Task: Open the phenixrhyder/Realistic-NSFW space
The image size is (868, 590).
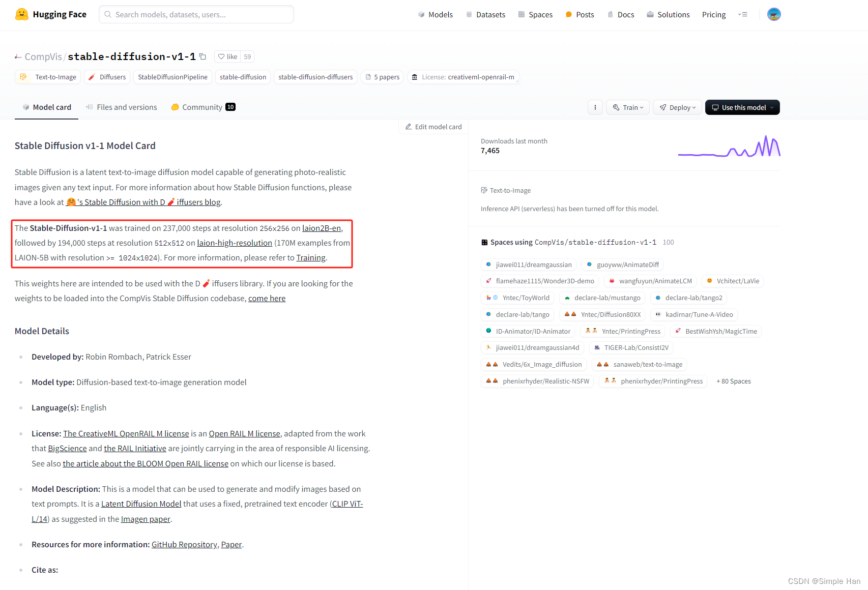Action: click(537, 381)
